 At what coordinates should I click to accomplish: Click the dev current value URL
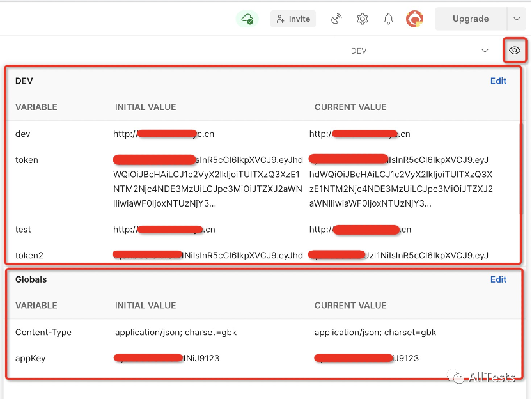click(359, 134)
